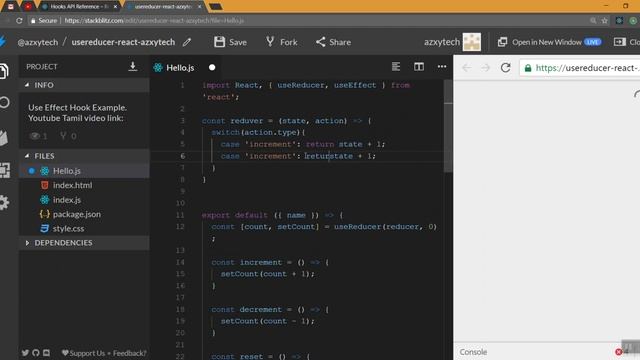
Task: Collapse the FILES section
Action: [84, 156]
